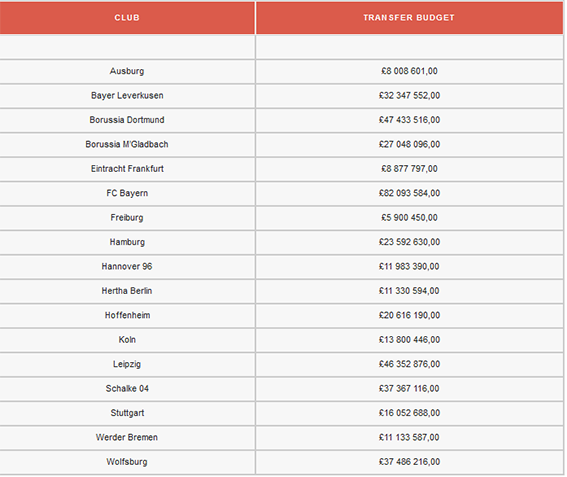Select the Freiburg club cell

tap(127, 218)
